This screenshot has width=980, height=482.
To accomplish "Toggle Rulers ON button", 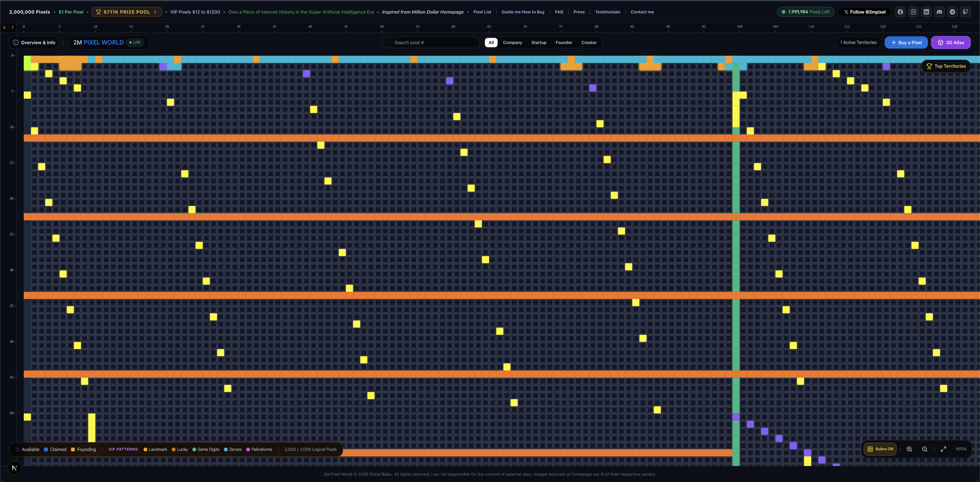I will coord(880,449).
